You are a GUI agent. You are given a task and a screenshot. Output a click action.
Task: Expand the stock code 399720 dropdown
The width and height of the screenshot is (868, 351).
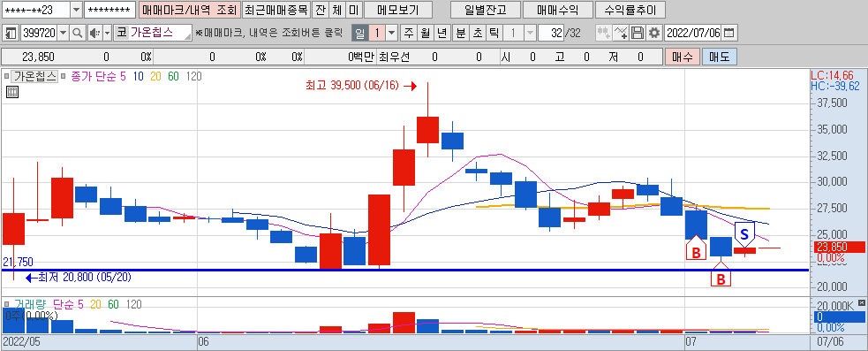(x=63, y=33)
